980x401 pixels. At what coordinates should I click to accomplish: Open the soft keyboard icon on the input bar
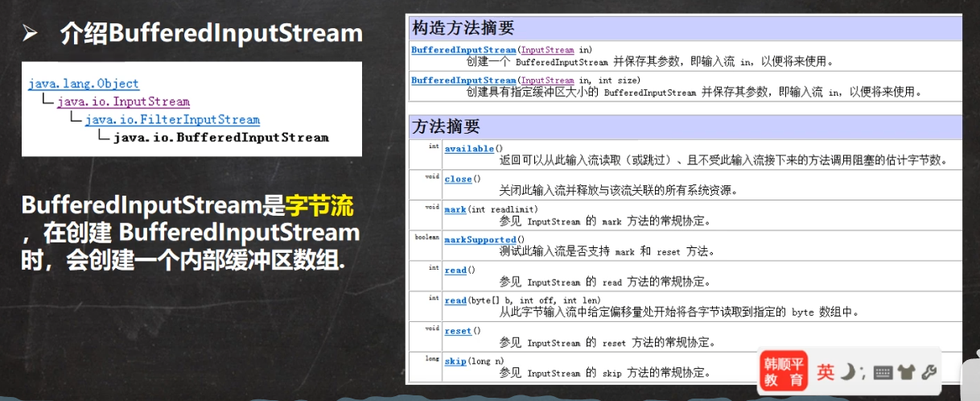tap(883, 373)
